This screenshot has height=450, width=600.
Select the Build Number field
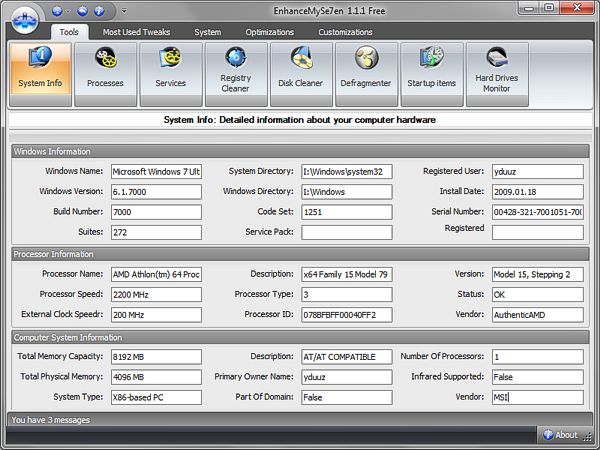(x=156, y=212)
